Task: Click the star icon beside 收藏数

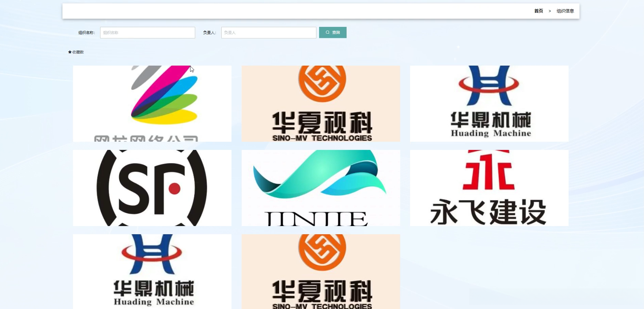Action: point(69,52)
